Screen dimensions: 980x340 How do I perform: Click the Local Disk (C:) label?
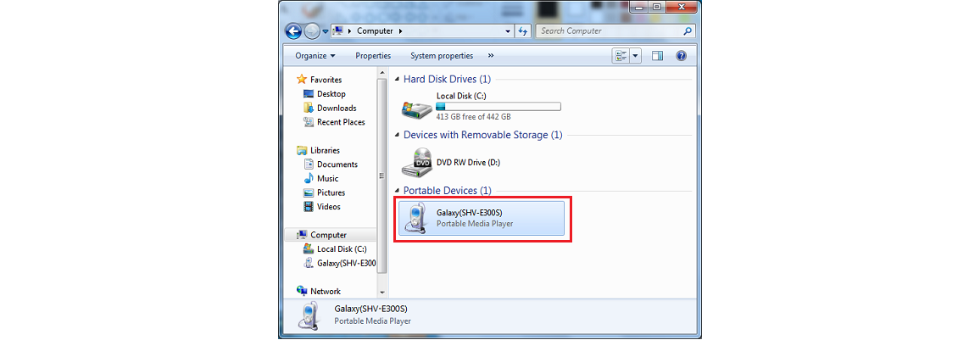[461, 96]
